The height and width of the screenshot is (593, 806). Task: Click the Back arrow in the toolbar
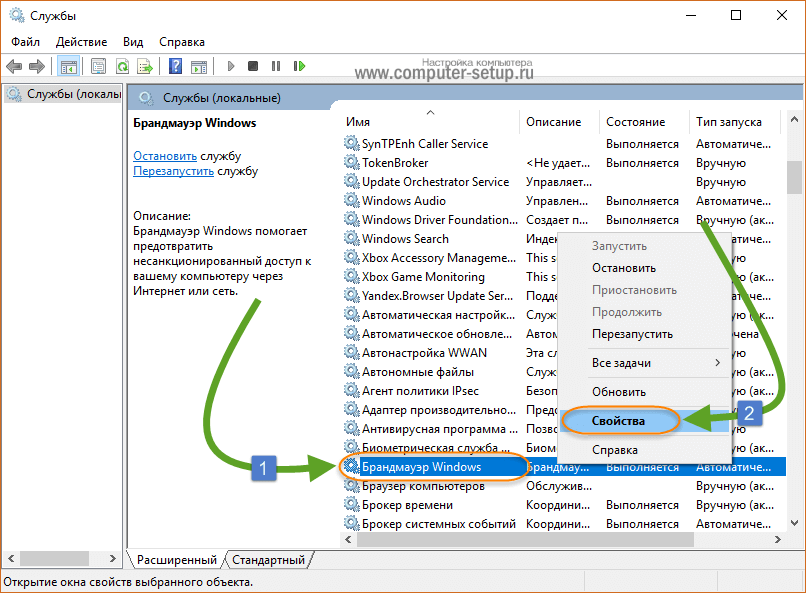[14, 66]
